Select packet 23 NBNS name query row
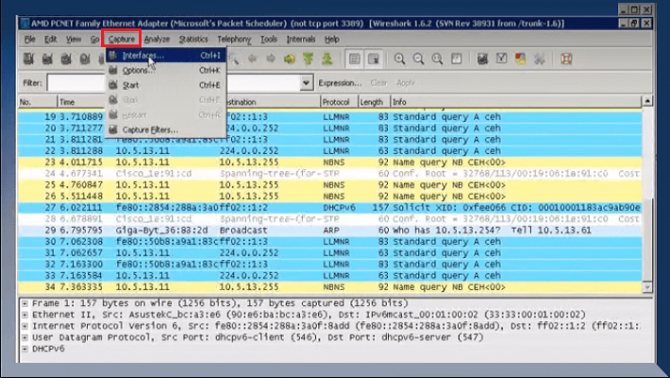Image resolution: width=670 pixels, height=378 pixels. click(x=330, y=162)
